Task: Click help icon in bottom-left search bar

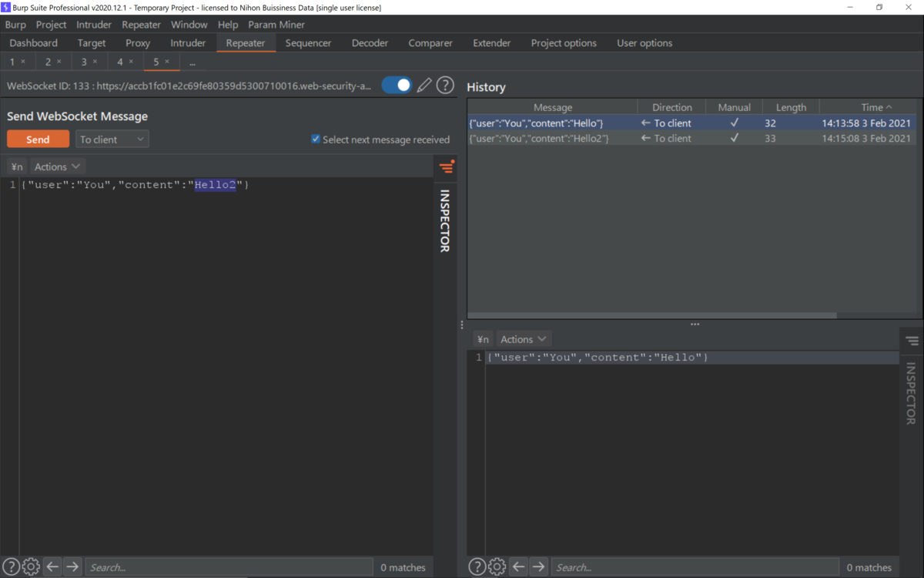Action: pos(11,567)
